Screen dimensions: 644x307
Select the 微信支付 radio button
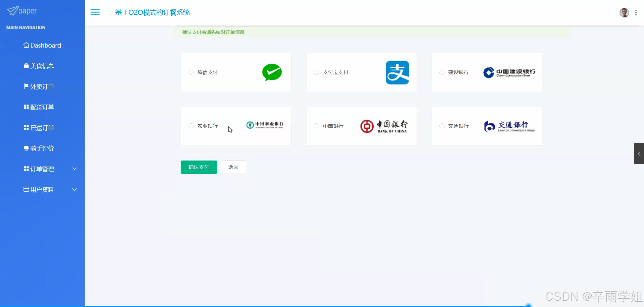point(191,72)
